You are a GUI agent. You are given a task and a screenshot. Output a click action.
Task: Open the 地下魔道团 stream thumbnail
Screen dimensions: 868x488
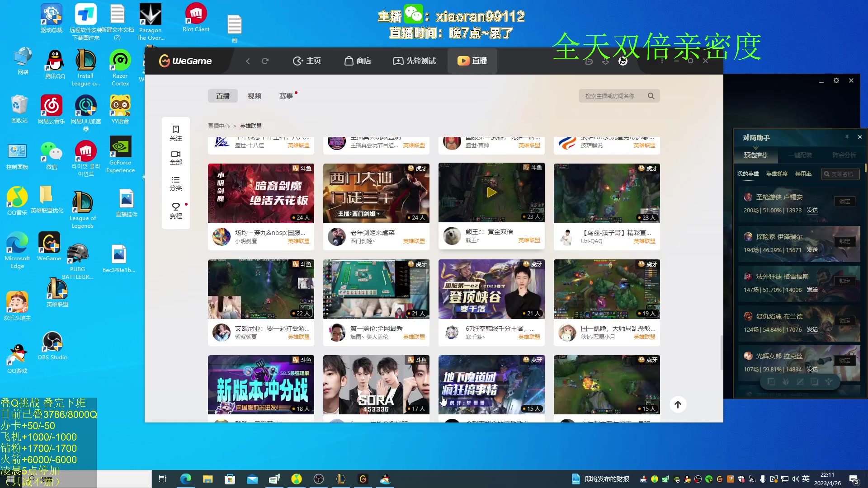pyautogui.click(x=491, y=385)
